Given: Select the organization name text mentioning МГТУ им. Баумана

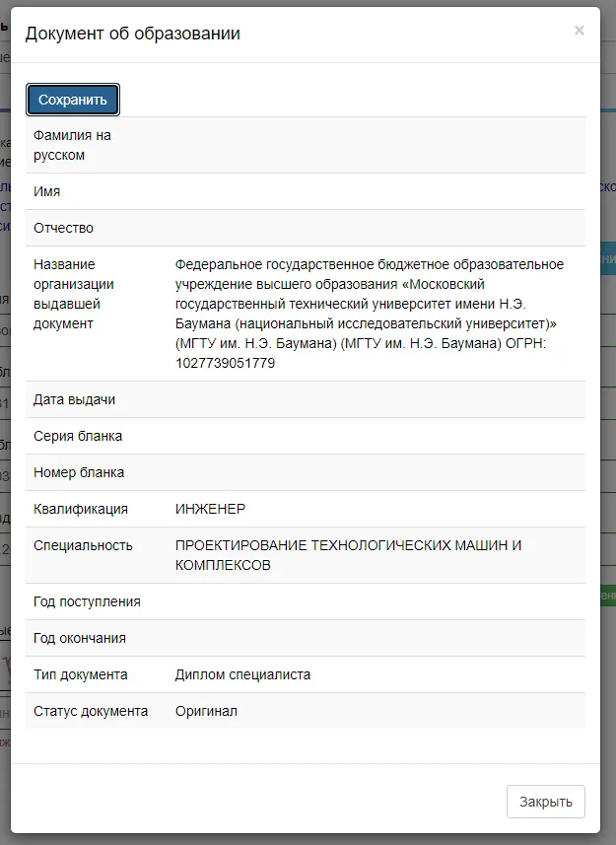Looking at the screenshot, I should coord(370,314).
